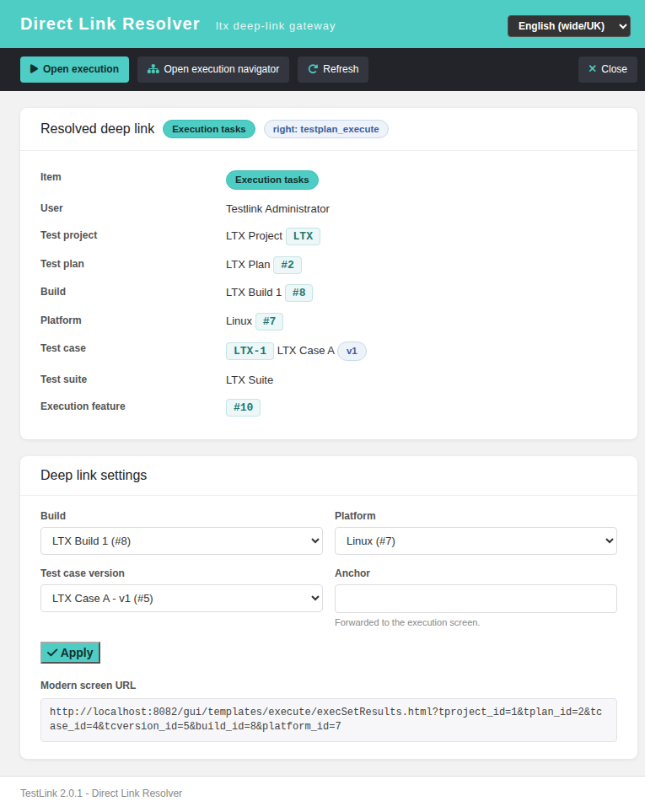Image resolution: width=645 pixels, height=812 pixels.
Task: Click the #10 execution feature badge
Action: tap(244, 407)
